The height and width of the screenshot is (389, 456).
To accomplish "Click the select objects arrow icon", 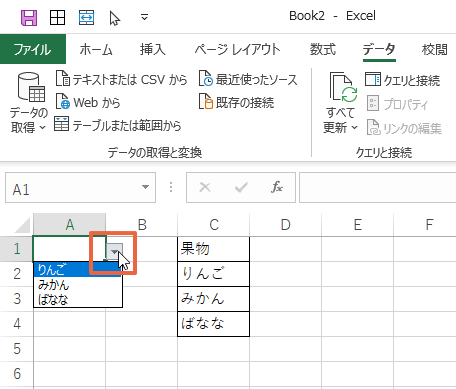I will (x=115, y=18).
